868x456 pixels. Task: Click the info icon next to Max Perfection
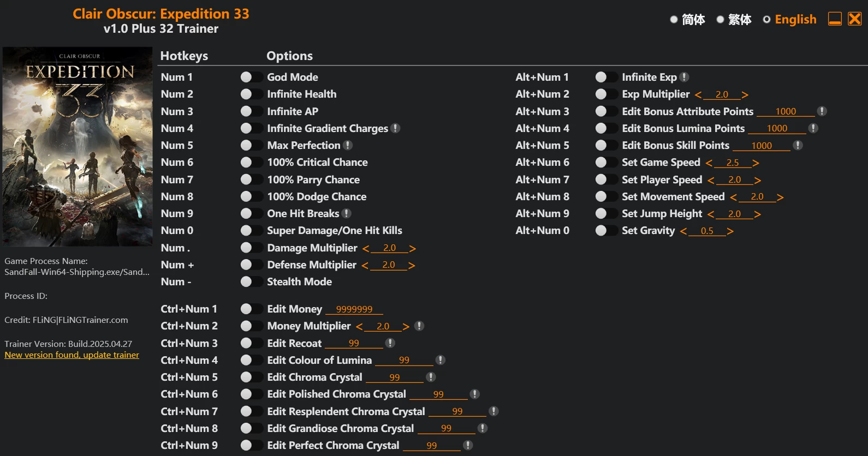(x=348, y=145)
